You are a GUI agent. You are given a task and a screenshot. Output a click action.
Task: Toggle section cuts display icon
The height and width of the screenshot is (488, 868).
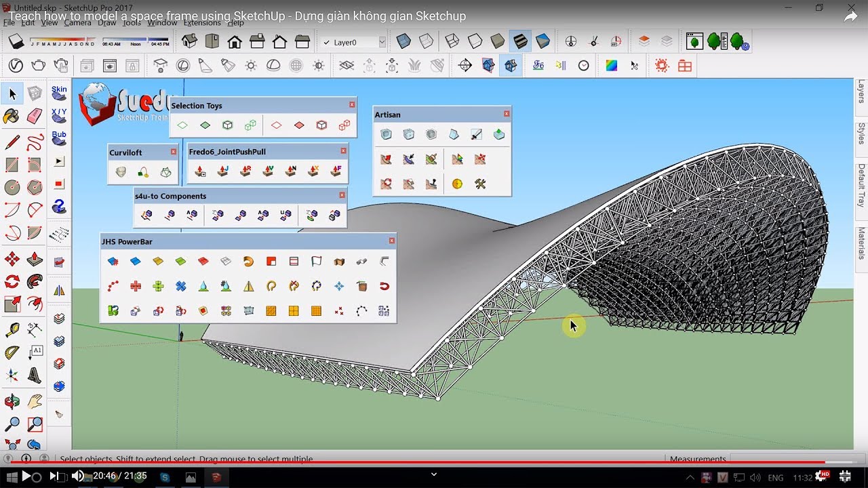coord(511,66)
